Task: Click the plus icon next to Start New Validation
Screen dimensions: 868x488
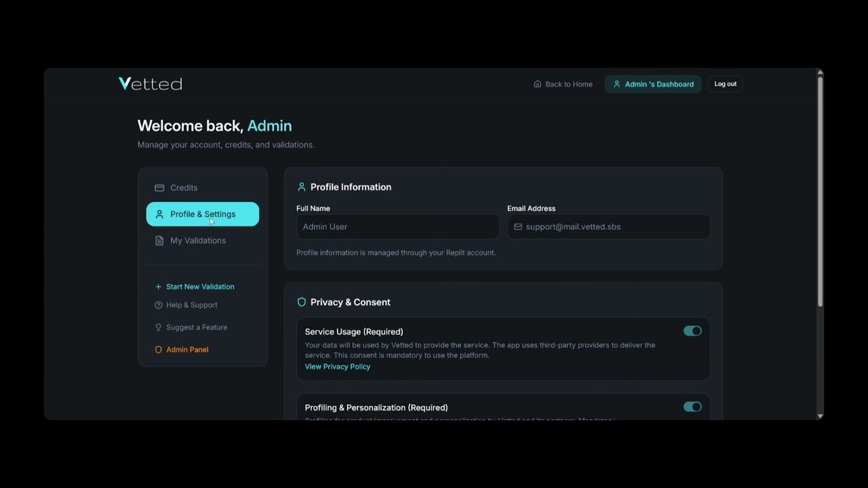Action: 157,286
